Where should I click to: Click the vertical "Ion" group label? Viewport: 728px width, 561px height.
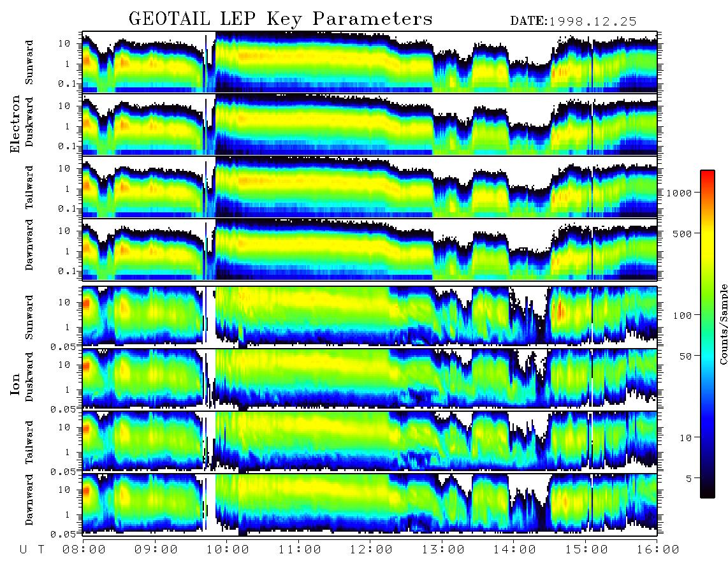click(x=15, y=384)
